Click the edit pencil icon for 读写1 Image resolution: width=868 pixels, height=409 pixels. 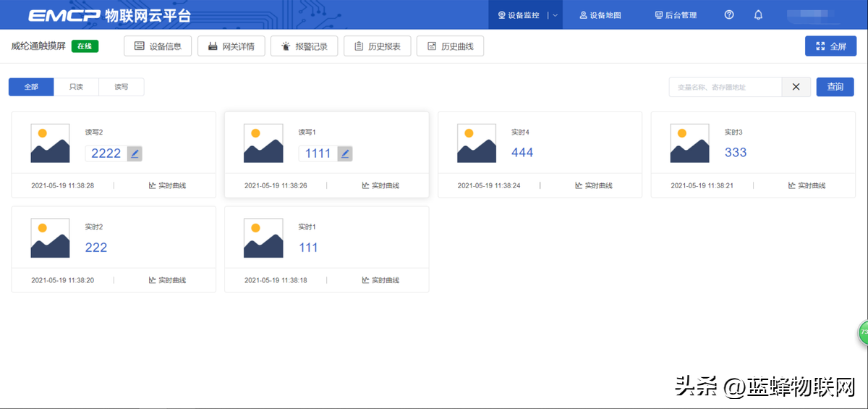[345, 153]
